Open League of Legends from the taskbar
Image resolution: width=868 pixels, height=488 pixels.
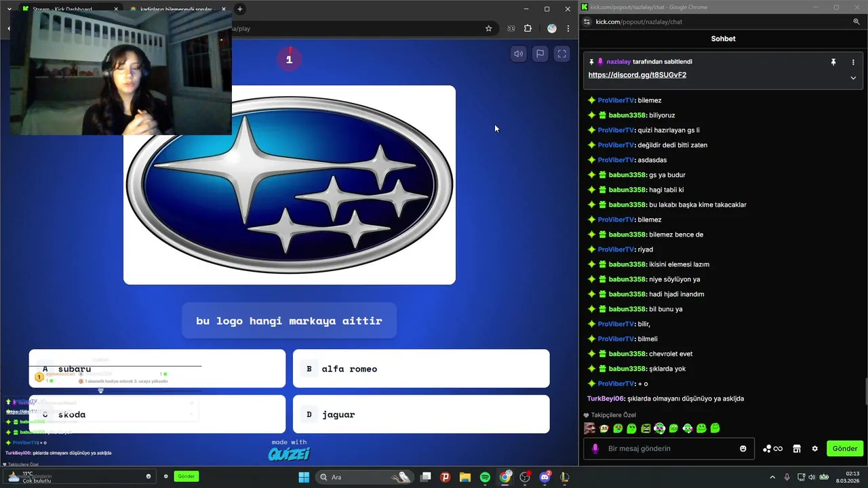pyautogui.click(x=564, y=477)
